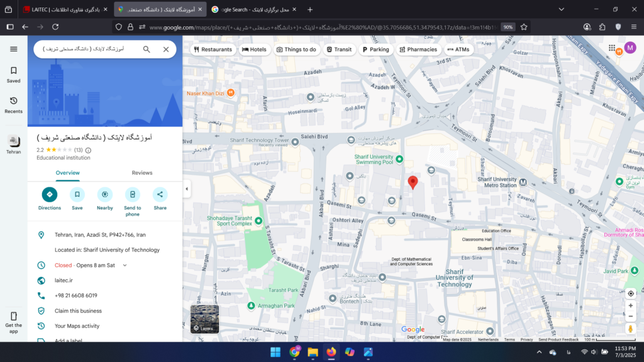This screenshot has height=362, width=644.
Task: Clear the search box with the X
Action: 166,49
